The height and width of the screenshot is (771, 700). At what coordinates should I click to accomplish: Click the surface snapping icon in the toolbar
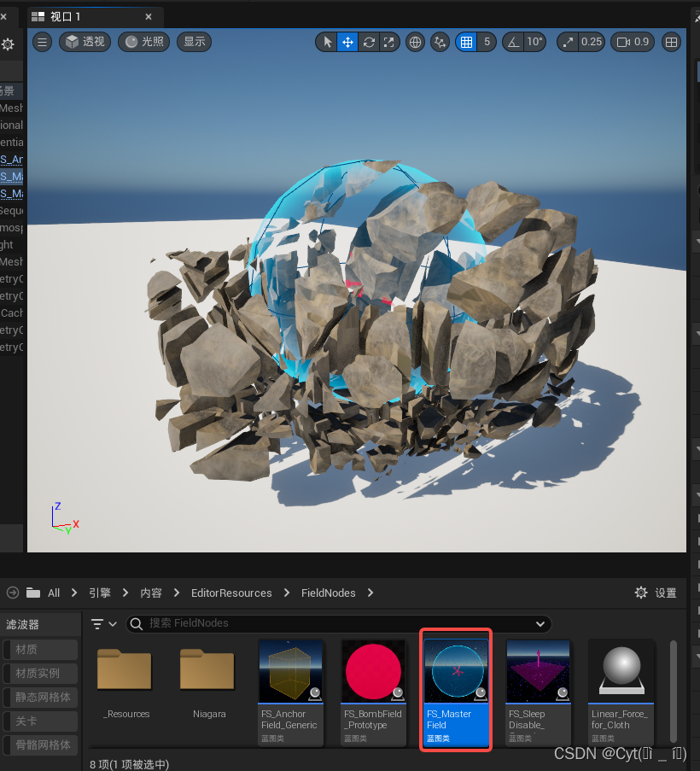(440, 42)
